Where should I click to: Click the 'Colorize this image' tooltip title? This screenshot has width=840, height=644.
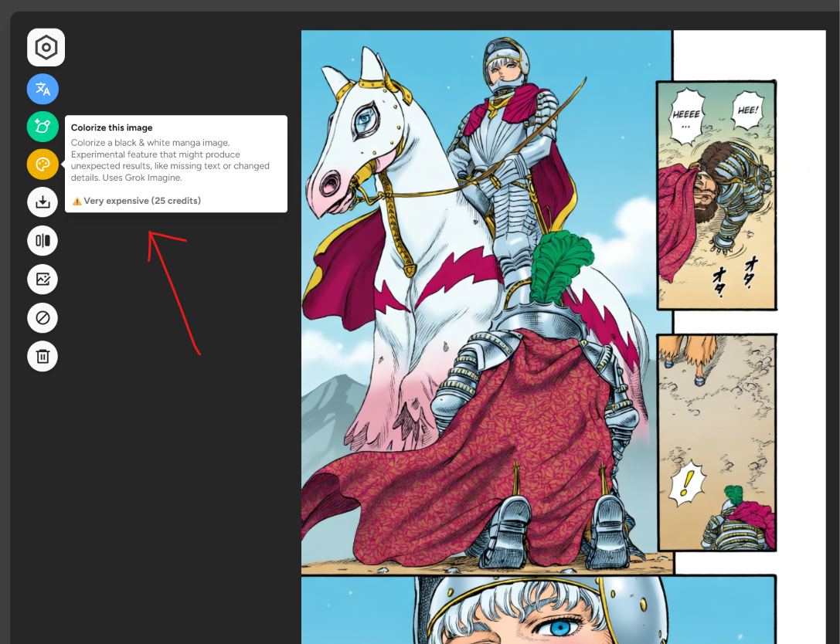111,127
